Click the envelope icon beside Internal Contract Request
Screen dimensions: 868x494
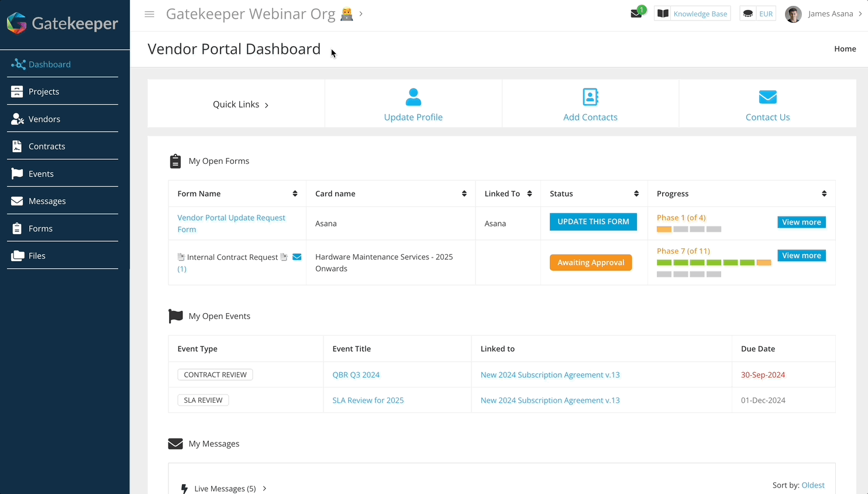point(297,257)
